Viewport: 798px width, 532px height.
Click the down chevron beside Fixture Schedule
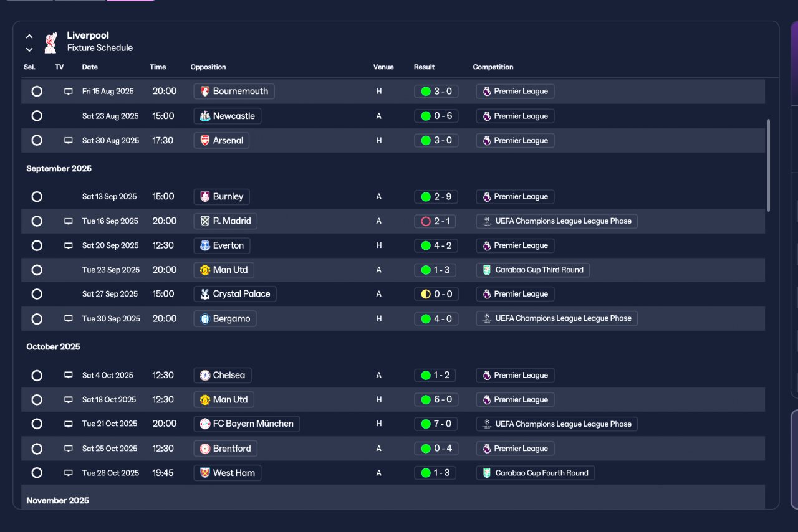click(x=29, y=49)
